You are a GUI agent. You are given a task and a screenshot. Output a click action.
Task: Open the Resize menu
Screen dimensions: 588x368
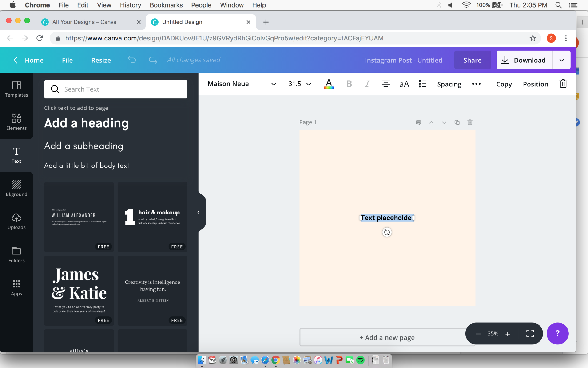101,60
